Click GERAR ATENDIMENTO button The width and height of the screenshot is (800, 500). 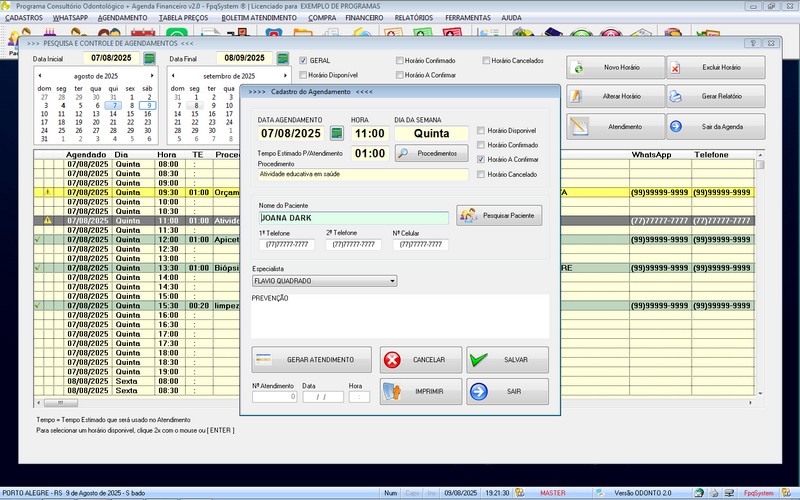pyautogui.click(x=311, y=360)
